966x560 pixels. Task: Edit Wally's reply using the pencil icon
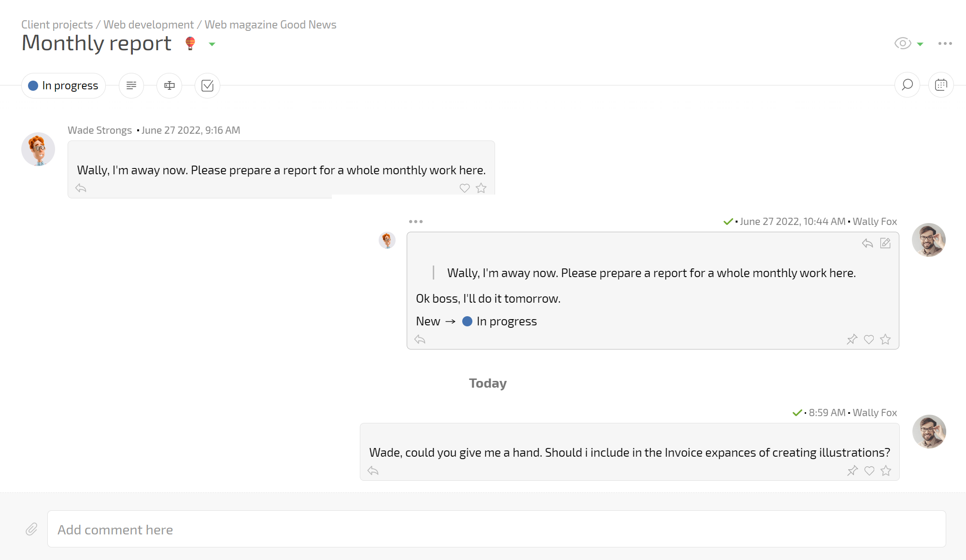coord(885,243)
